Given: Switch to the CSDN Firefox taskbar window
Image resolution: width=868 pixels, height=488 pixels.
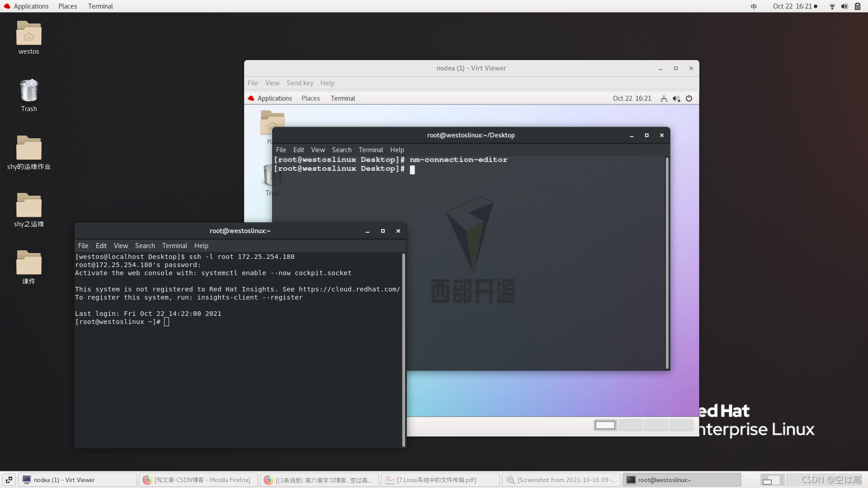Looking at the screenshot, I should pos(198,480).
